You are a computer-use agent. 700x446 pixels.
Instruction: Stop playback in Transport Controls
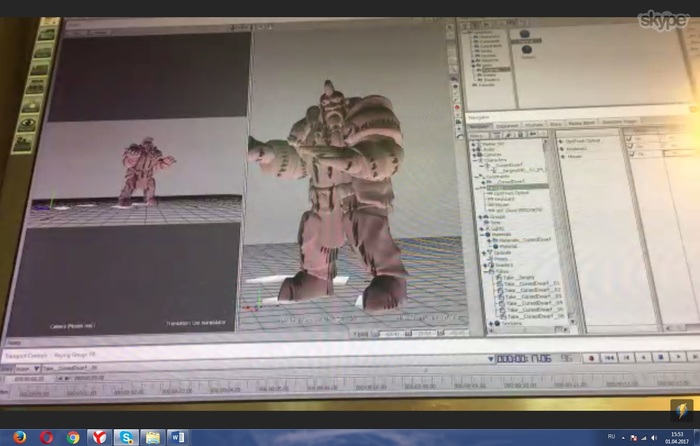click(661, 357)
